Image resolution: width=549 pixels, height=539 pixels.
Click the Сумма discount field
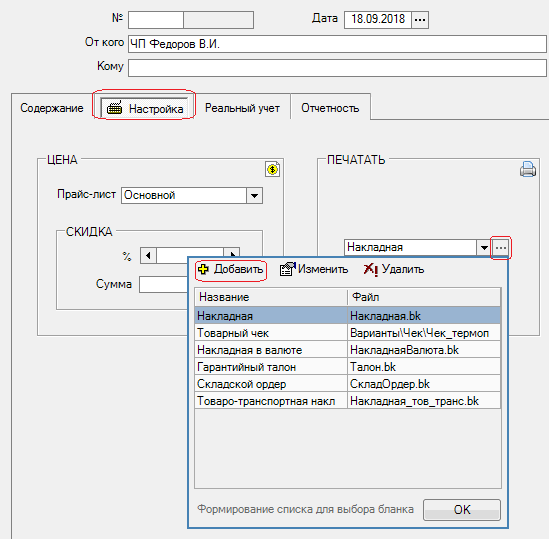click(164, 284)
